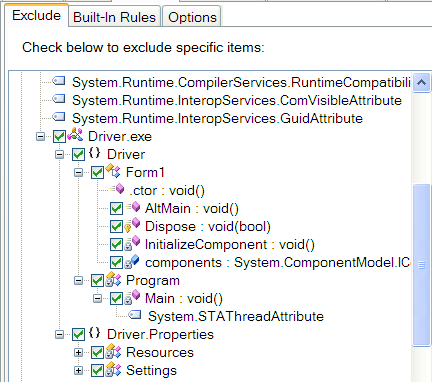Click the Dispose protected method icon
This screenshot has height=382, width=432.
coord(132,224)
